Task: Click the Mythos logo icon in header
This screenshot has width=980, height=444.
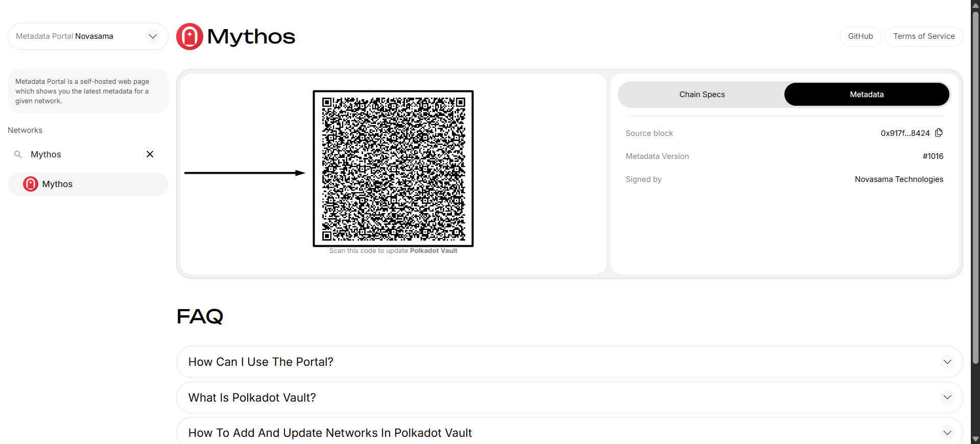Action: pyautogui.click(x=189, y=37)
